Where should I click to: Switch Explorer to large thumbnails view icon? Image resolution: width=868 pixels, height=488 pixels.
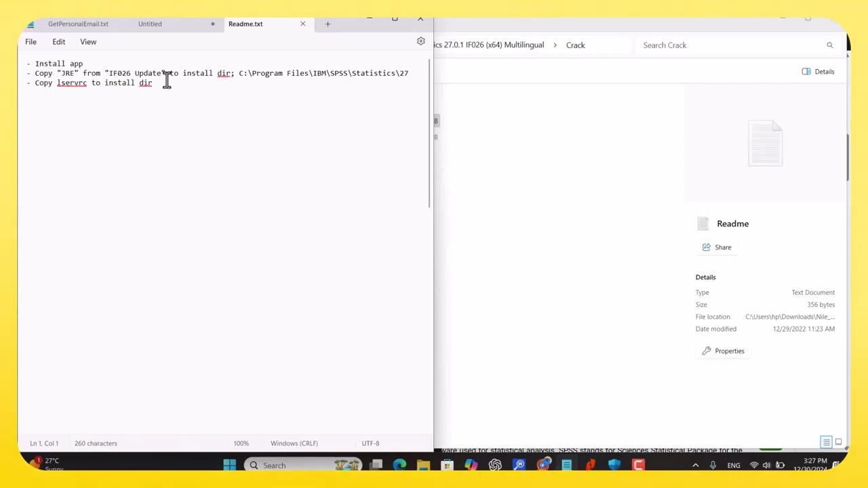point(838,442)
